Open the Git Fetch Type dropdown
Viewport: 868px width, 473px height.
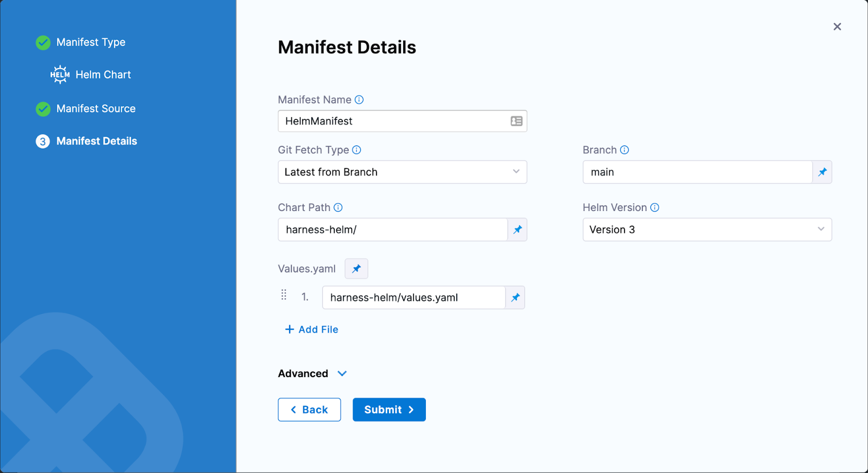tap(403, 172)
